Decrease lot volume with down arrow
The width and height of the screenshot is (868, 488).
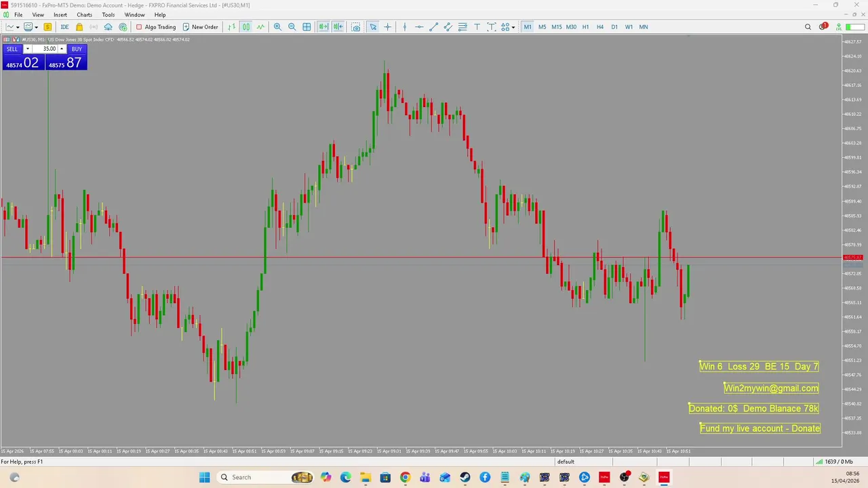tap(27, 49)
